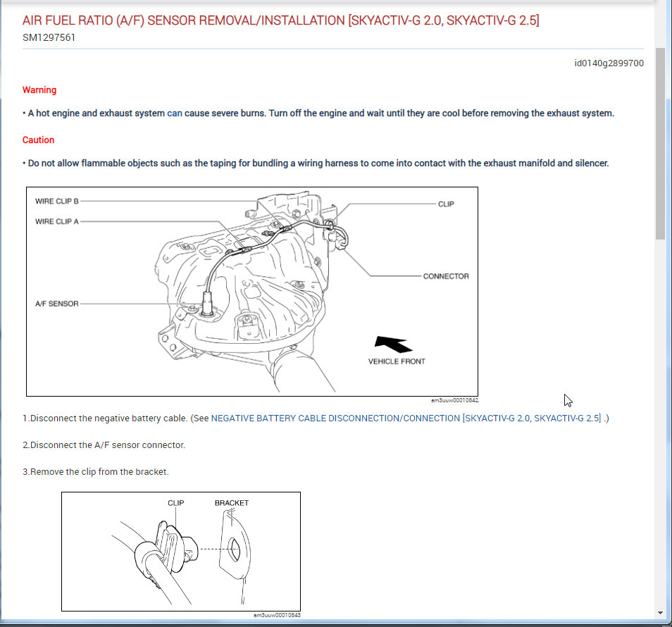Click the clip and bracket illustration
Viewport: 672px width, 627px height.
tap(181, 552)
